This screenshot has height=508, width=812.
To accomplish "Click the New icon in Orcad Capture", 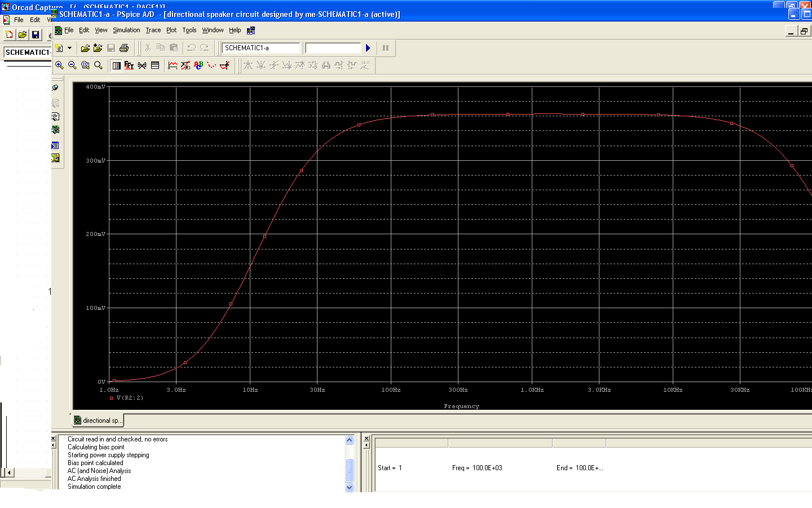I will click(9, 35).
